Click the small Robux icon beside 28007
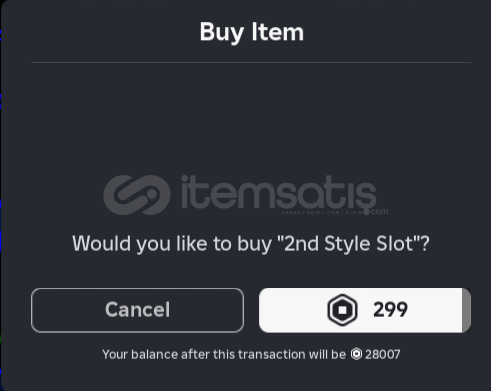The height and width of the screenshot is (391, 491). [x=356, y=354]
